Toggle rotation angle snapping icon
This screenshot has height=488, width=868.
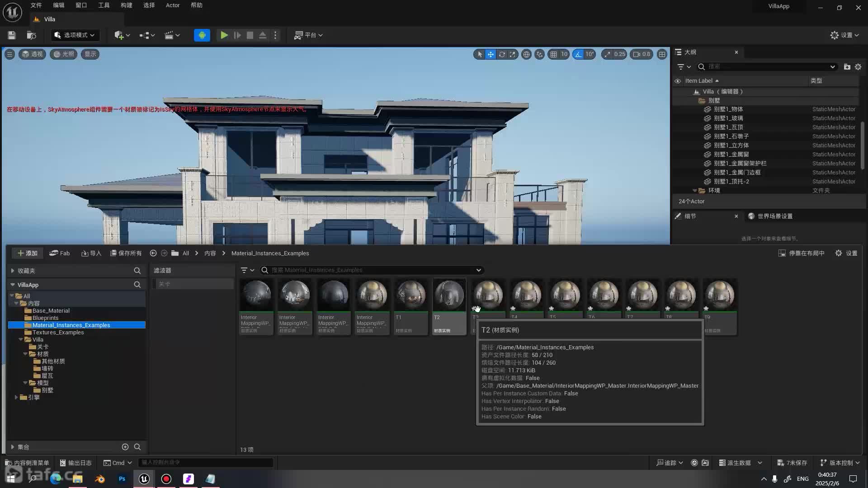578,54
